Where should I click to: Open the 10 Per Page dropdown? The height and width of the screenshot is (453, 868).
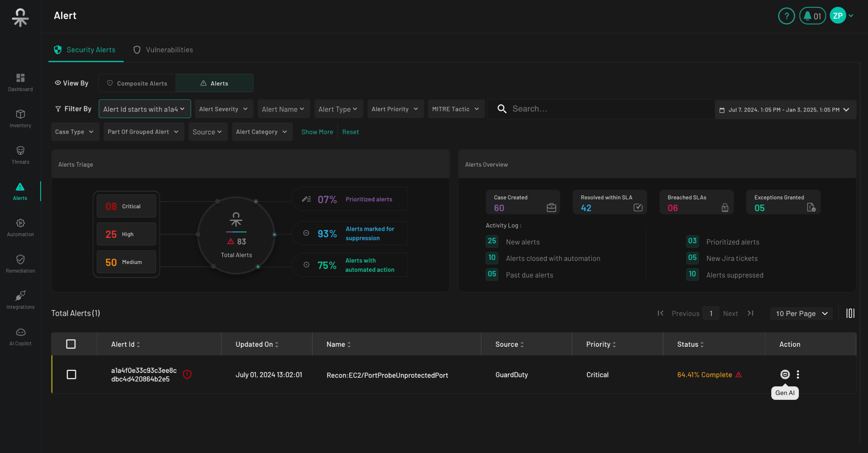802,314
